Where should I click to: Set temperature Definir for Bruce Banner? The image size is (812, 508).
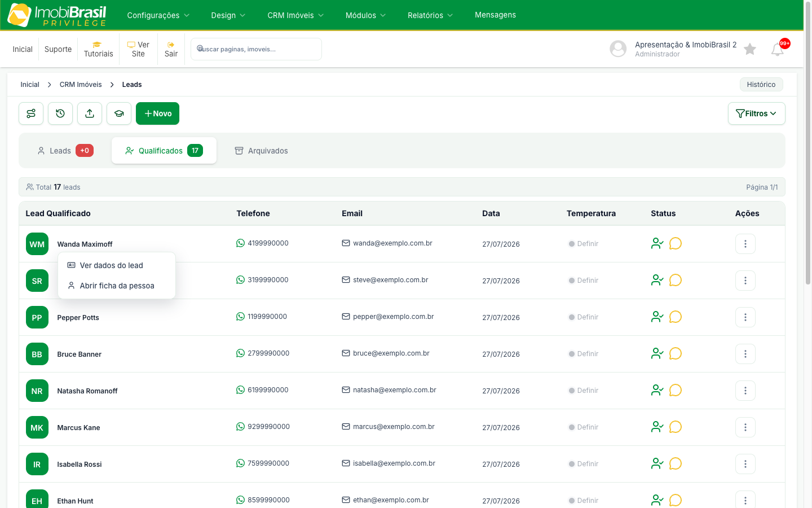(584, 354)
